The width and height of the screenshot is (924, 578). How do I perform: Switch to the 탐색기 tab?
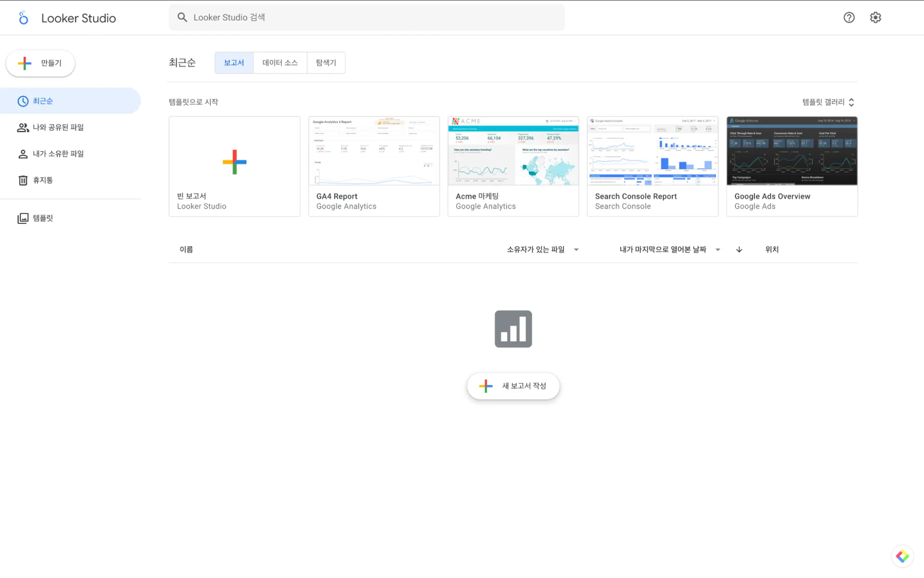click(326, 63)
